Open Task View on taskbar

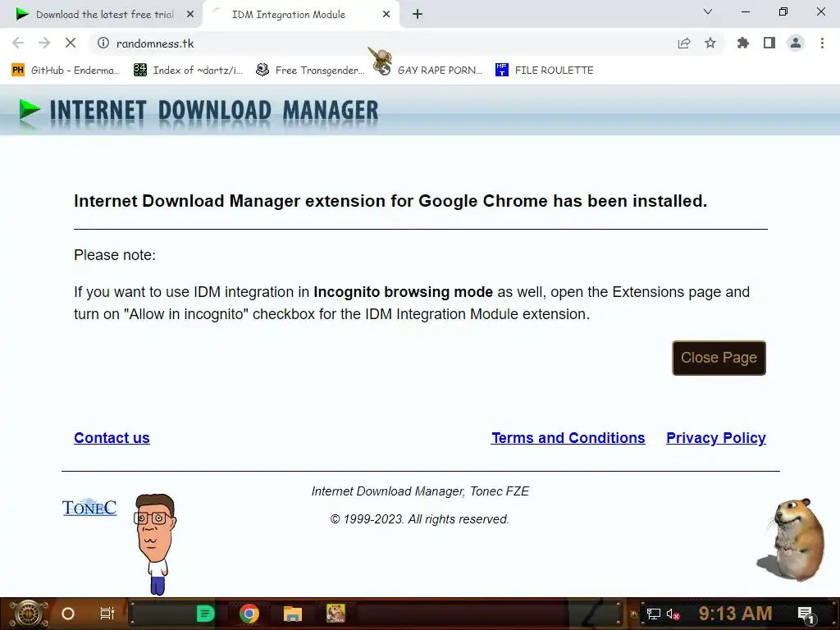coord(107,614)
